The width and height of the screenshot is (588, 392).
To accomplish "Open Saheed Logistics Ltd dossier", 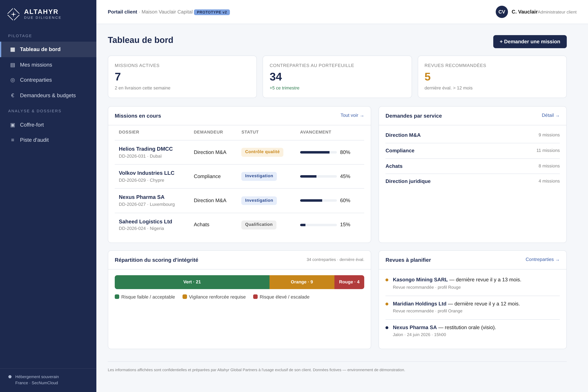I will tap(146, 222).
